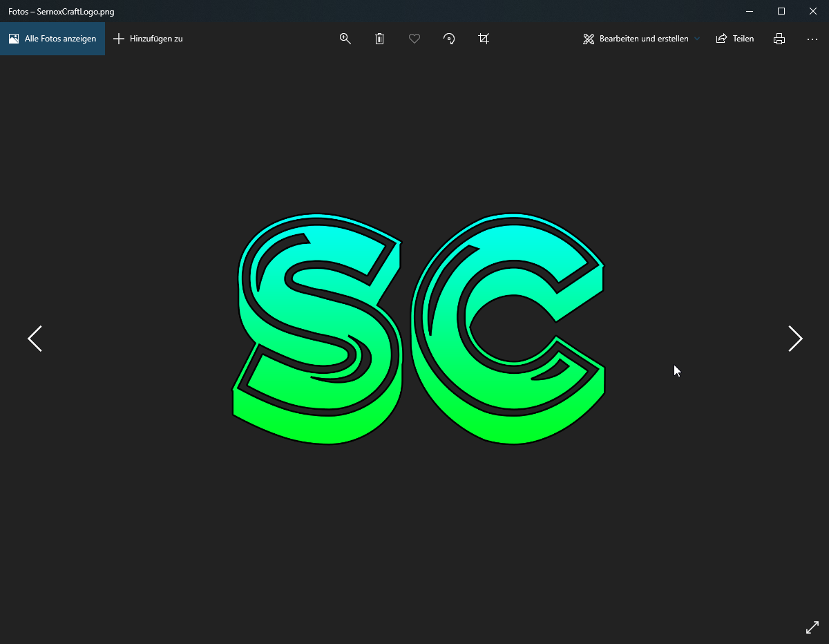Image resolution: width=829 pixels, height=644 pixels.
Task: Toggle the heart favorite icon
Action: click(414, 39)
